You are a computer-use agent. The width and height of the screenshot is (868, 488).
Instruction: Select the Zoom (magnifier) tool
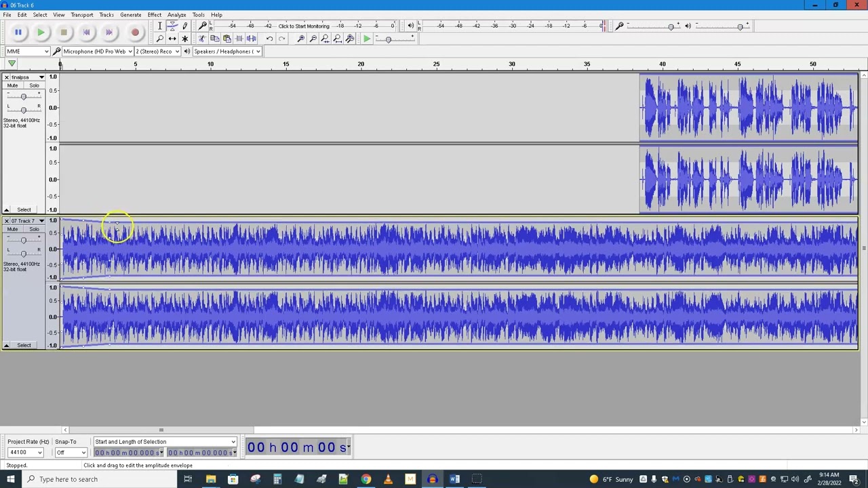pyautogui.click(x=159, y=39)
